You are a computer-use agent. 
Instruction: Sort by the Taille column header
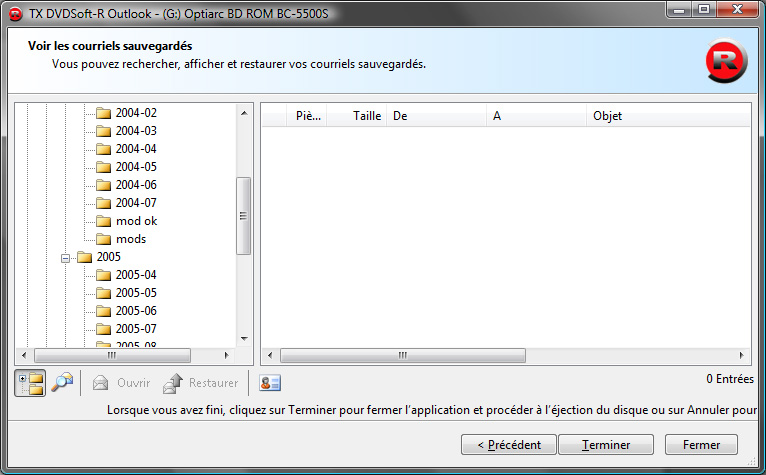click(x=357, y=116)
